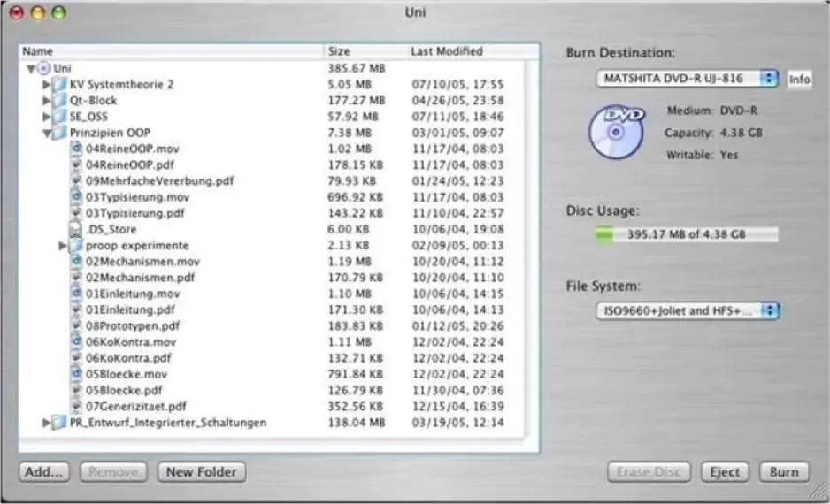Sort list by Name column header

pos(172,51)
